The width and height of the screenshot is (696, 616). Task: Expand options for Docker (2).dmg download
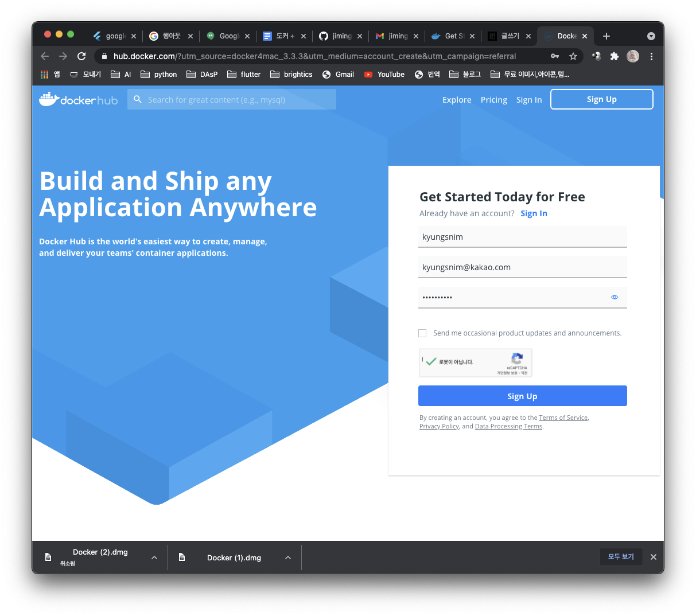(x=154, y=557)
